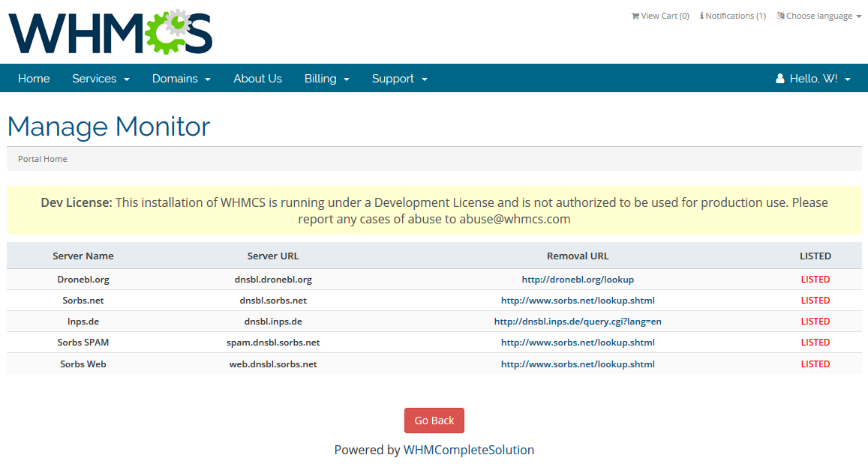Click the Removal URL column header
The image size is (868, 464).
[x=578, y=256]
